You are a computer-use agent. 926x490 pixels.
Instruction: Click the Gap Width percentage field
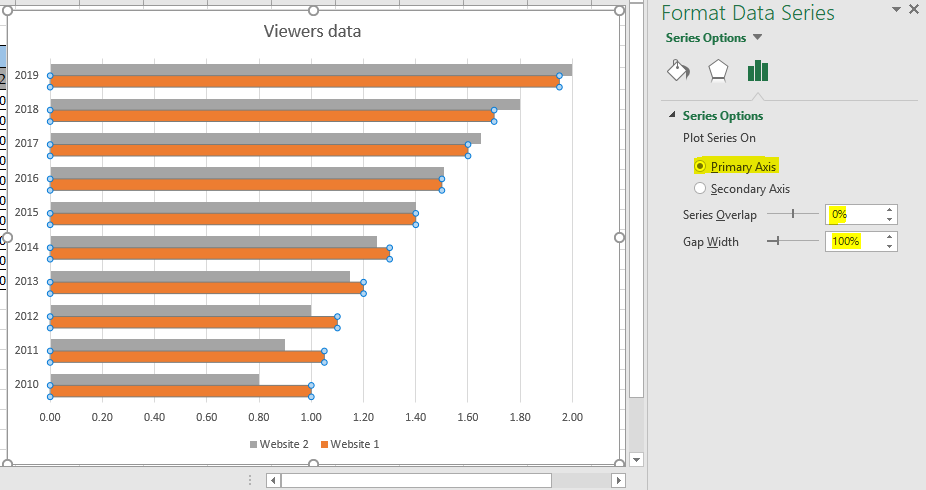point(853,241)
